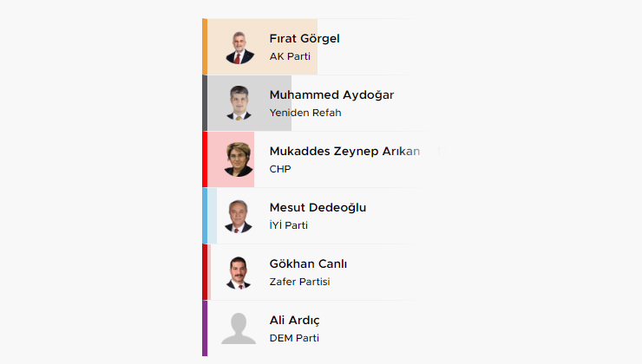Click Mukaddes Zeynep Arıkan's portrait photo
The height and width of the screenshot is (364, 642).
[239, 159]
